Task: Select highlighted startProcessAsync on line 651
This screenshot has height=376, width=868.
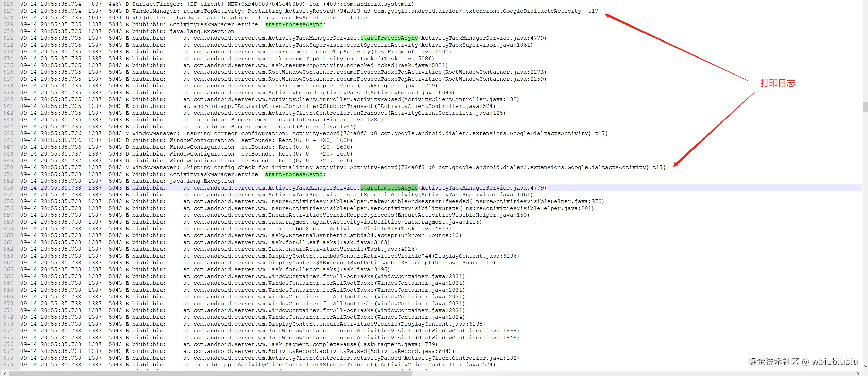Action: (x=294, y=174)
